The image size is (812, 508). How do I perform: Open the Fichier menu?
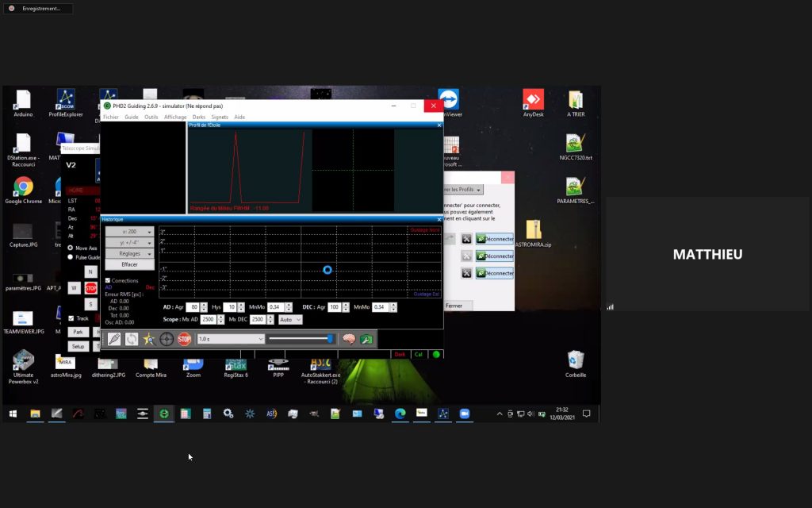coord(111,117)
